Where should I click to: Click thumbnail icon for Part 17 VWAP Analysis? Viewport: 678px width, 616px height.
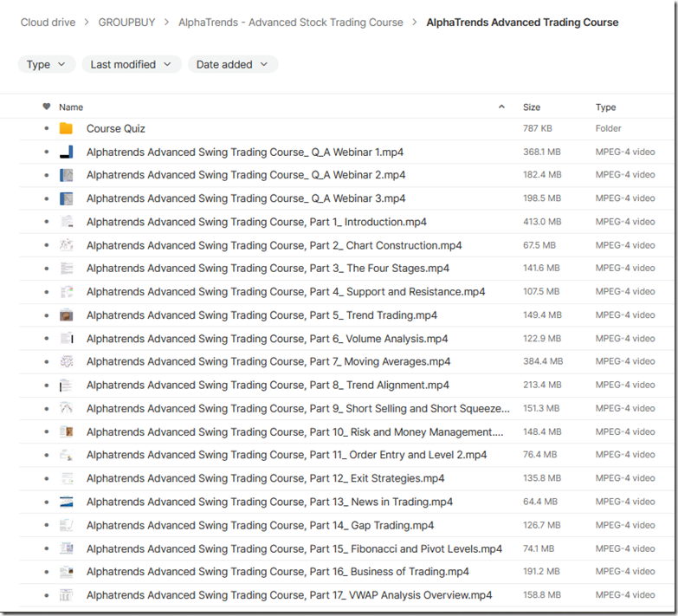tap(66, 595)
